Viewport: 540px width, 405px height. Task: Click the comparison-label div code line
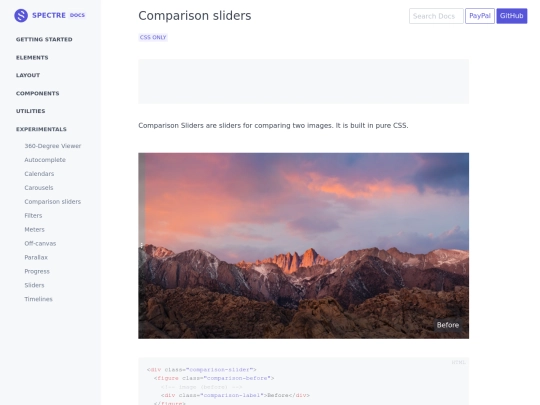[235, 395]
